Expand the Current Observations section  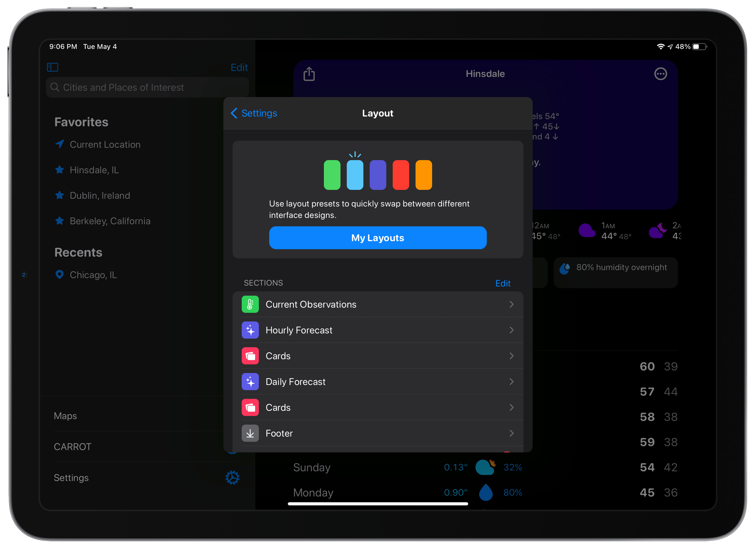377,304
